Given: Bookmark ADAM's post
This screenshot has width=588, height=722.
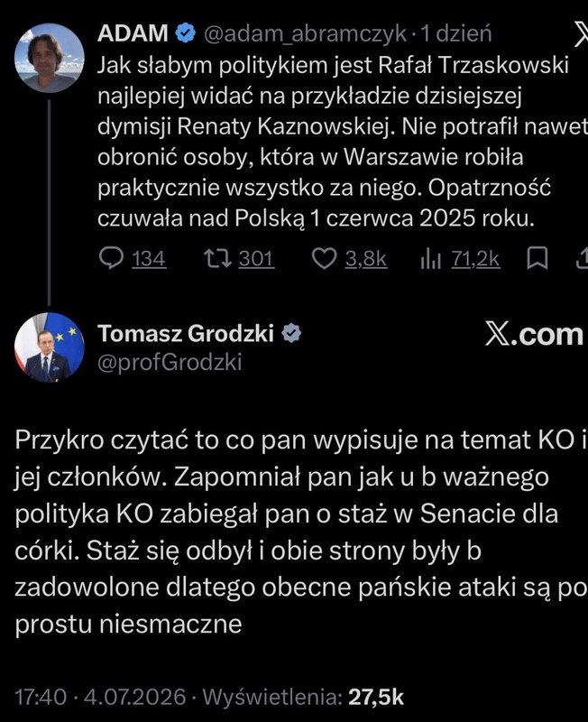Looking at the screenshot, I should [x=537, y=258].
